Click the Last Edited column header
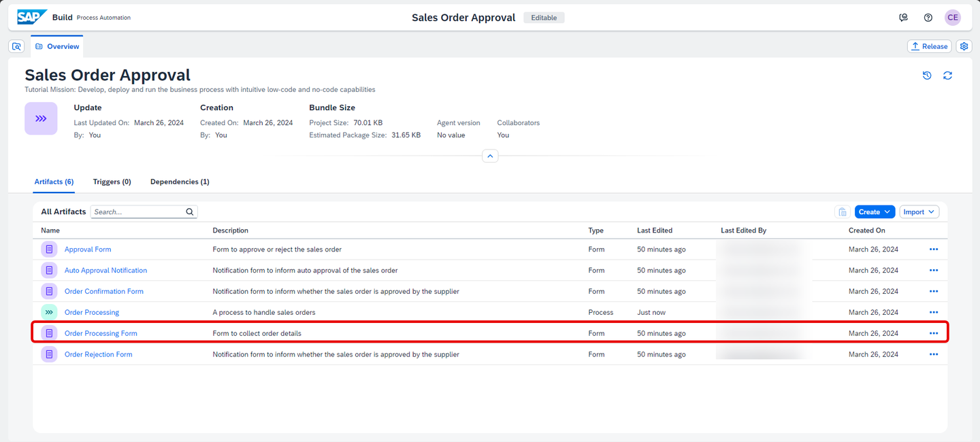The image size is (980, 442). tap(655, 231)
